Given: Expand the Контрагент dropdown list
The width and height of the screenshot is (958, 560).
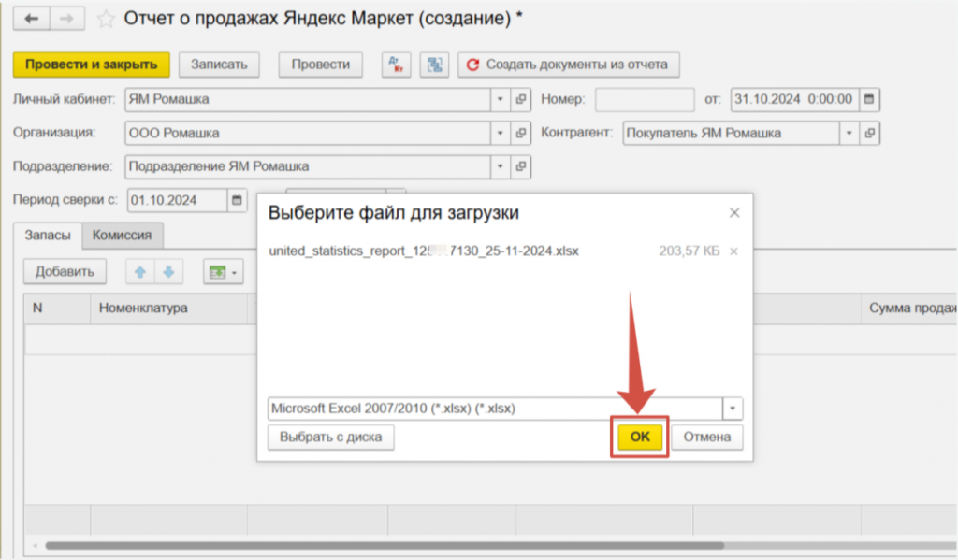Looking at the screenshot, I should (x=849, y=133).
